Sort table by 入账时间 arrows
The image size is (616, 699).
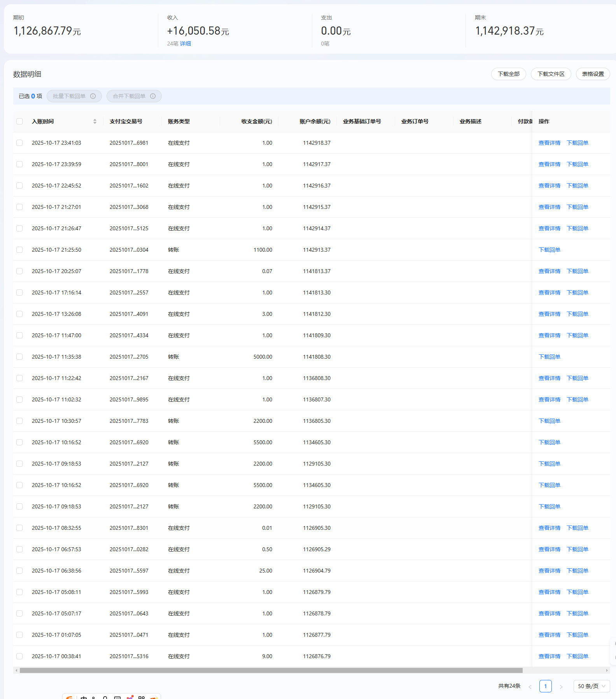pyautogui.click(x=95, y=121)
